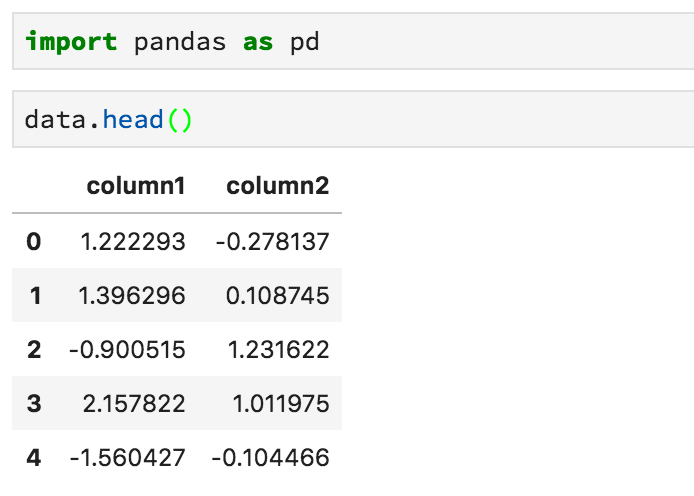Click the value -0.278137
694x496 pixels.
click(273, 242)
